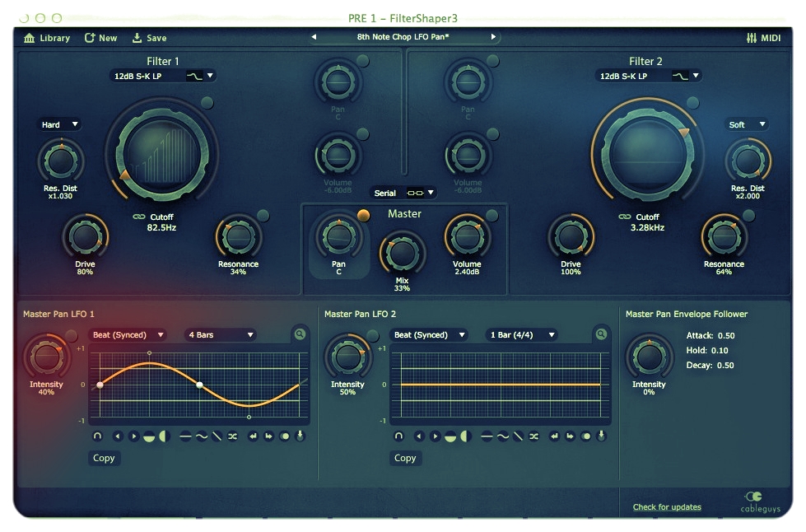Apply diagonal ramp shape in LFO 2 toolbar
The image size is (806, 532).
coord(518,436)
